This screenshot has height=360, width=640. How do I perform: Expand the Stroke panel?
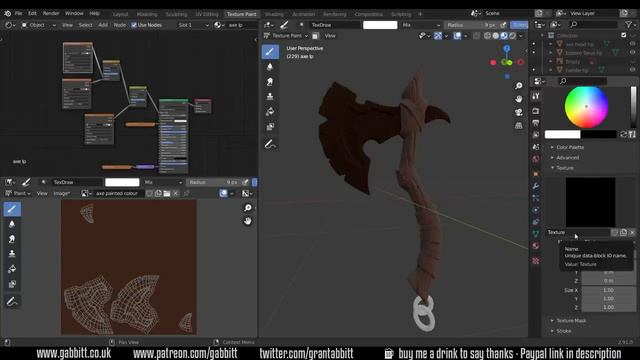(563, 331)
